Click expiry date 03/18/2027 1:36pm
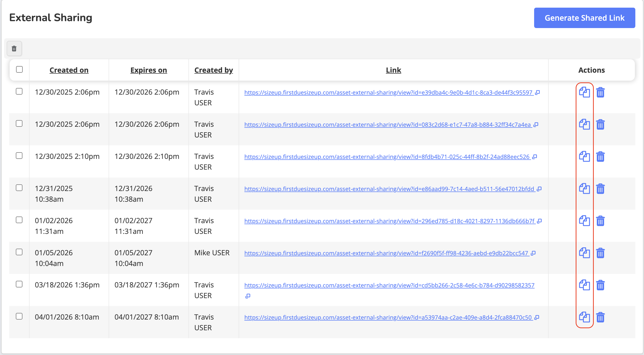Screen dimensions: 644x355 point(147,285)
